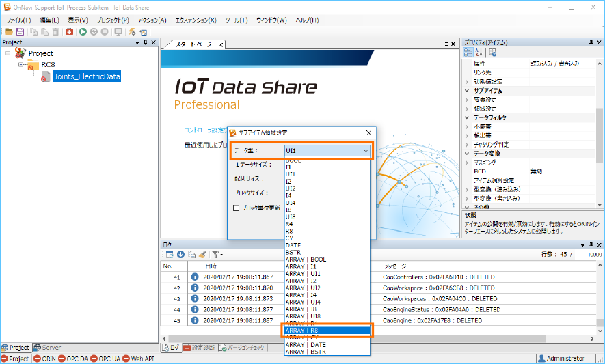The image size is (605, 364).
Task: Open the ツール(T) menu
Action: [x=236, y=20]
